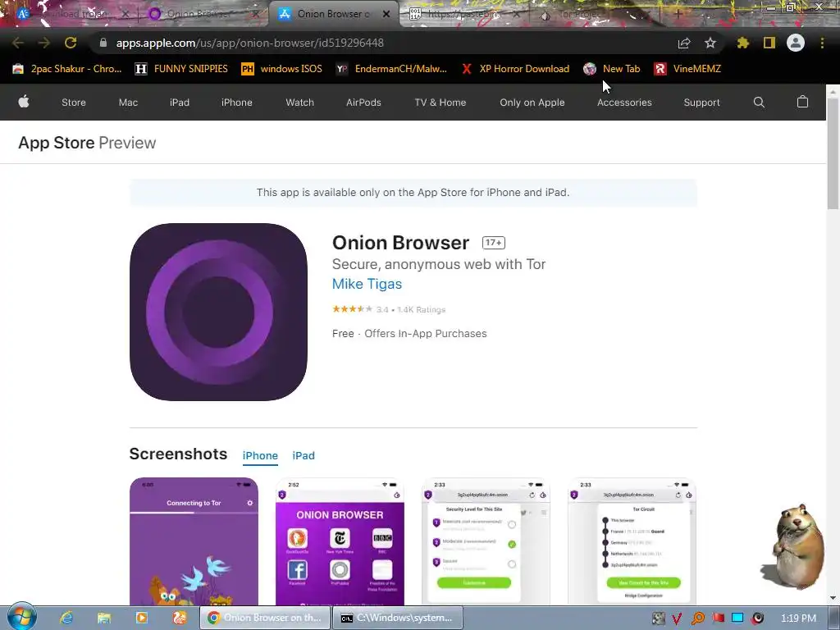This screenshot has height=630, width=840.
Task: Open iPhone in Apple navigation
Action: [237, 103]
